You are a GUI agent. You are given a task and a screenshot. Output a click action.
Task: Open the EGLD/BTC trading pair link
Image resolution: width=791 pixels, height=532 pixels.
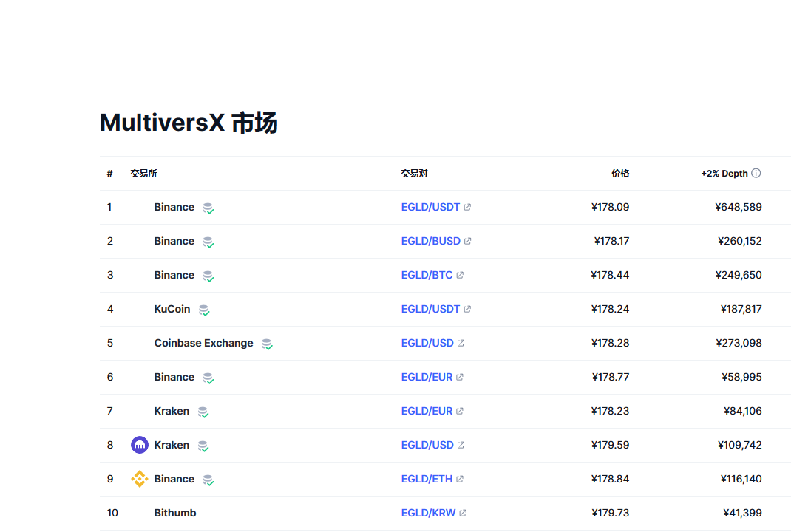pyautogui.click(x=427, y=276)
